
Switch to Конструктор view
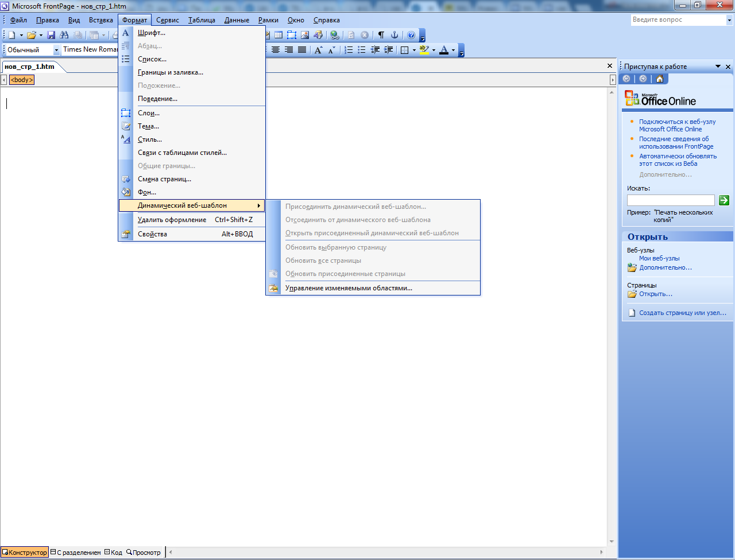[x=24, y=552]
